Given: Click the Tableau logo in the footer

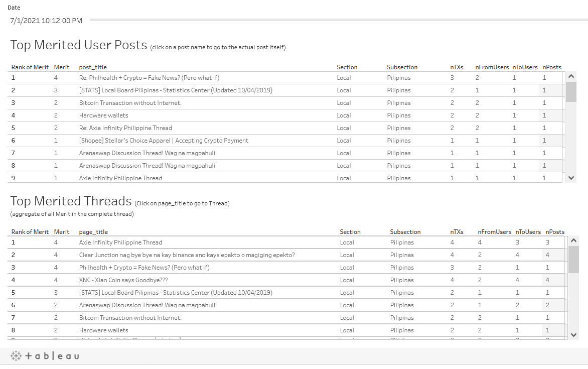Looking at the screenshot, I should [x=45, y=356].
